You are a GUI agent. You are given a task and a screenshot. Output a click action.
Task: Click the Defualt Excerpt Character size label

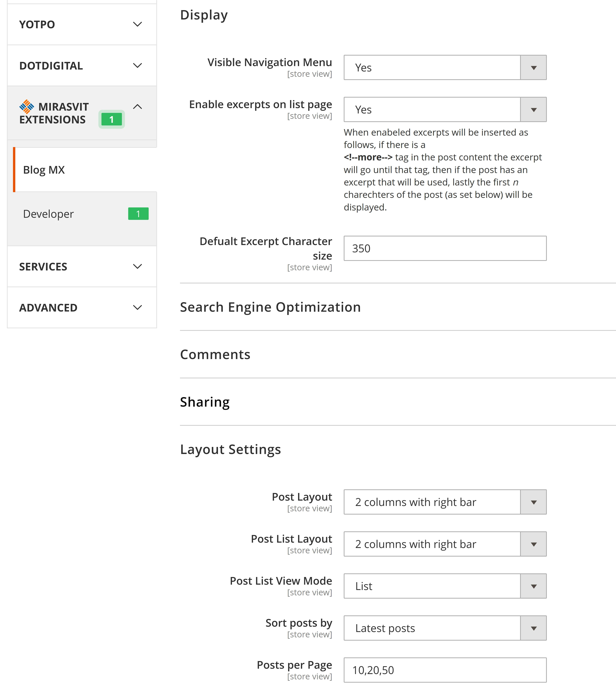pos(266,248)
